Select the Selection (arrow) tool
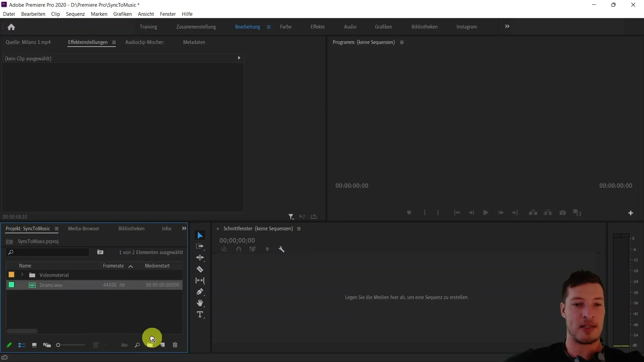644x362 pixels. tap(200, 235)
